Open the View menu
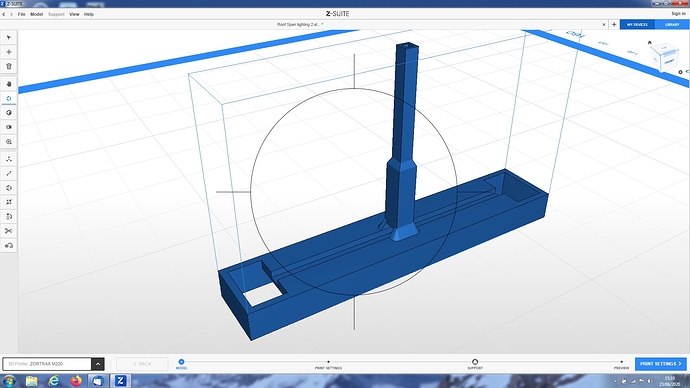 74,14
